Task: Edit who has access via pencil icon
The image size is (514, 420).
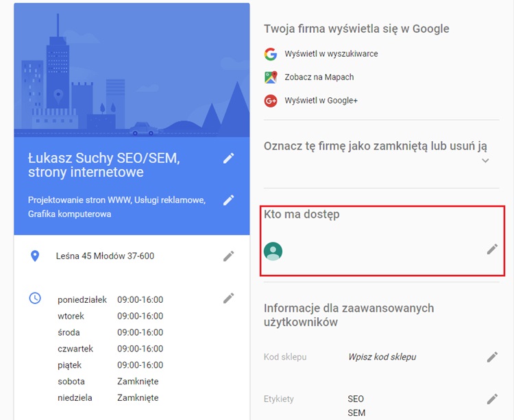Action: click(492, 249)
